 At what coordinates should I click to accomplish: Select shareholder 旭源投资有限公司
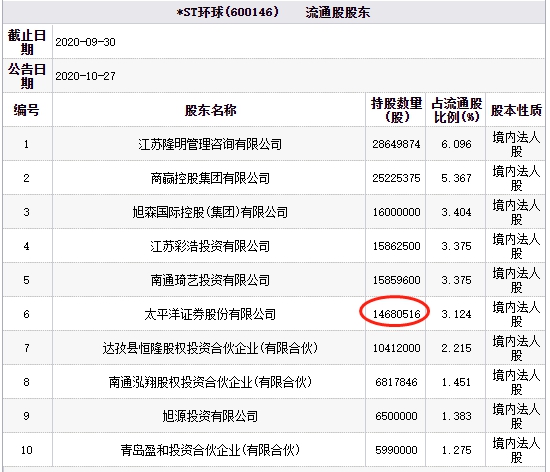(210, 416)
